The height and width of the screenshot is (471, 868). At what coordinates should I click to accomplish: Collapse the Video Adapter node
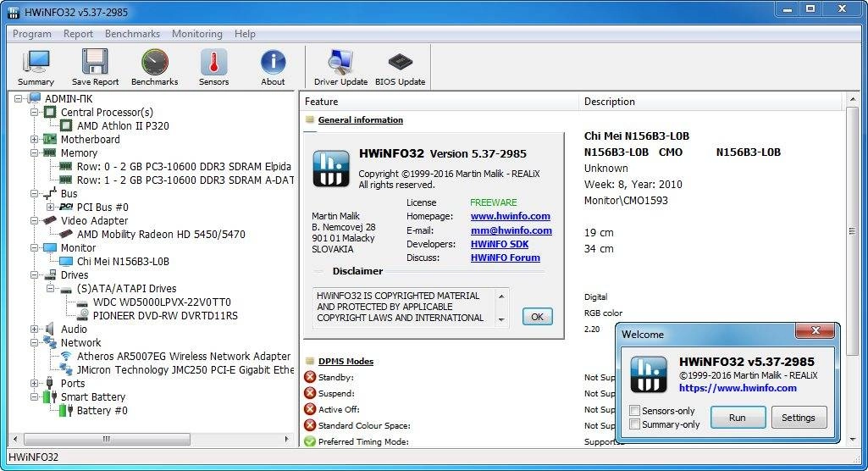click(35, 221)
